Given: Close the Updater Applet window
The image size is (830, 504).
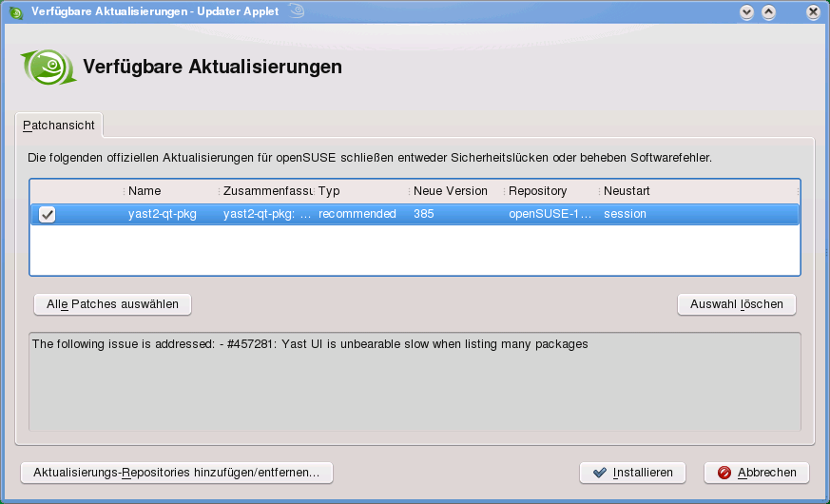Looking at the screenshot, I should 814,12.
